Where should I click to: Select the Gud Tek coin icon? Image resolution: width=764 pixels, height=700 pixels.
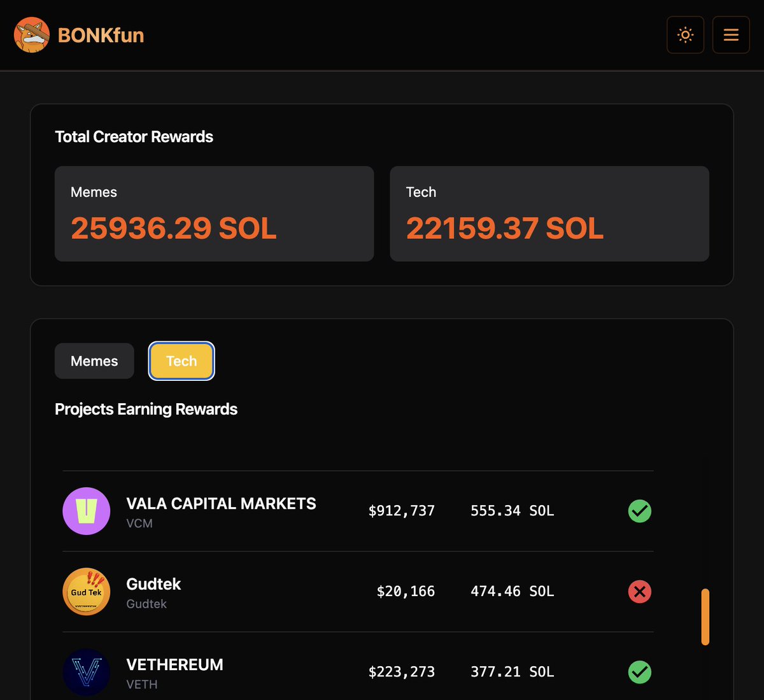point(86,592)
